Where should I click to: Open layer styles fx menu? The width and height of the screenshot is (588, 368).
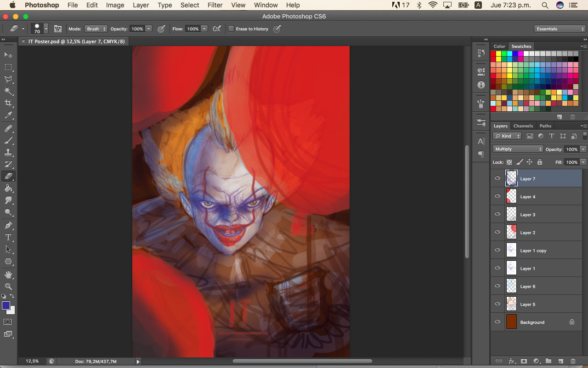[511, 362]
